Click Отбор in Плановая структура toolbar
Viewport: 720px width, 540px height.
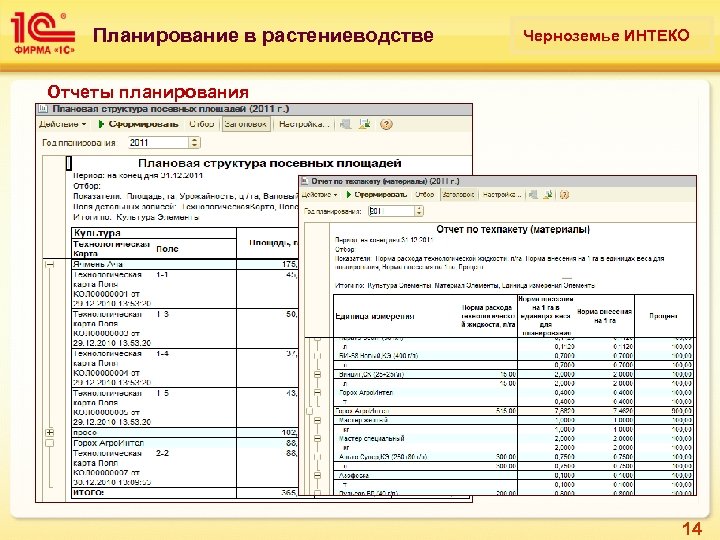coord(202,124)
